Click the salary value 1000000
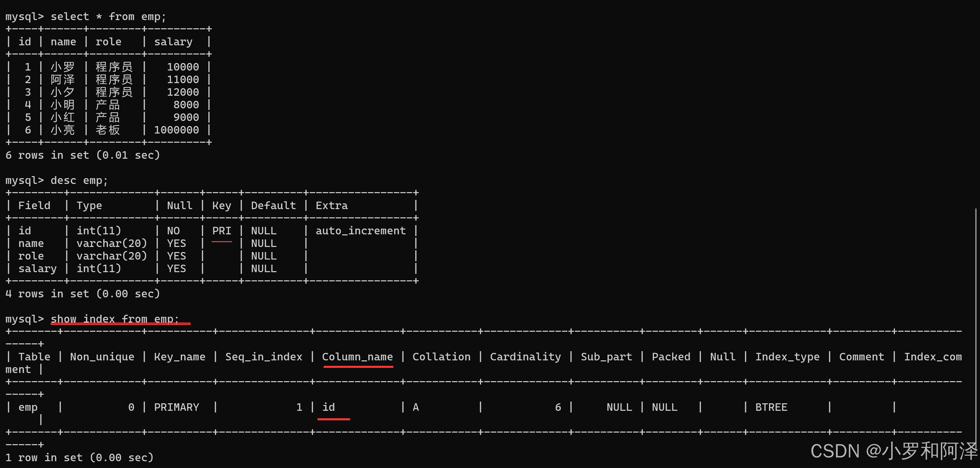 click(x=176, y=130)
